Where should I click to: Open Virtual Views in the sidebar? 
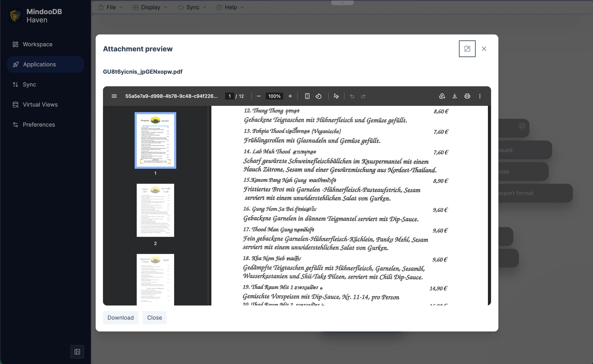[x=40, y=104]
